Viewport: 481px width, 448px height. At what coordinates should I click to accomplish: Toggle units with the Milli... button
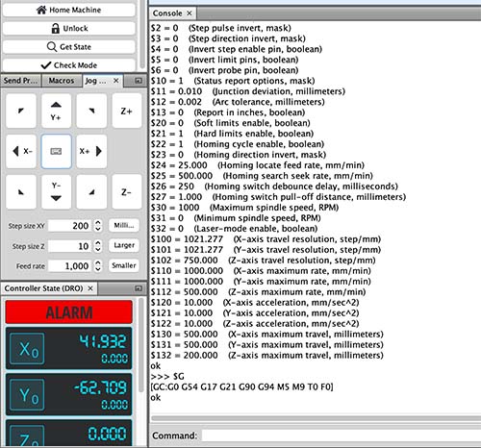(x=124, y=225)
